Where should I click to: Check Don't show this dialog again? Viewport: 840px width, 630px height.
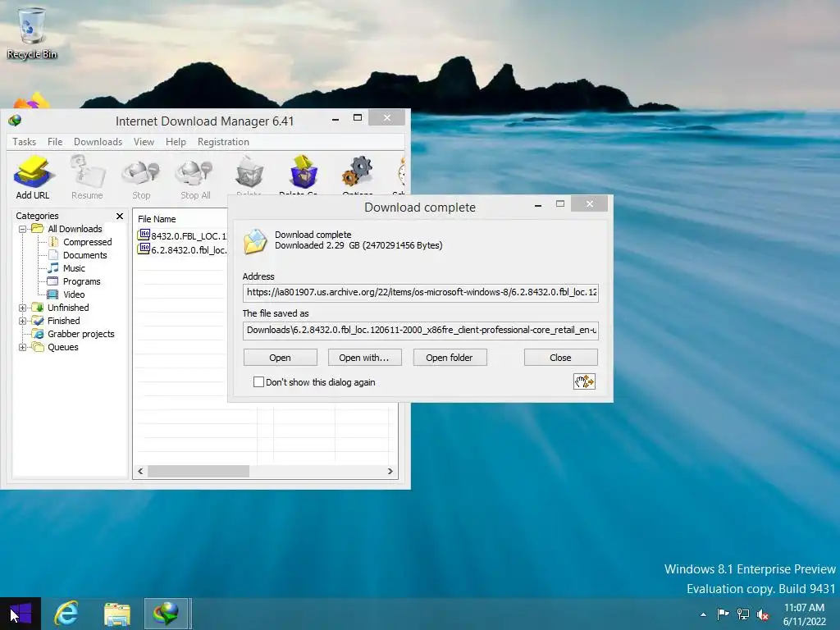point(258,382)
